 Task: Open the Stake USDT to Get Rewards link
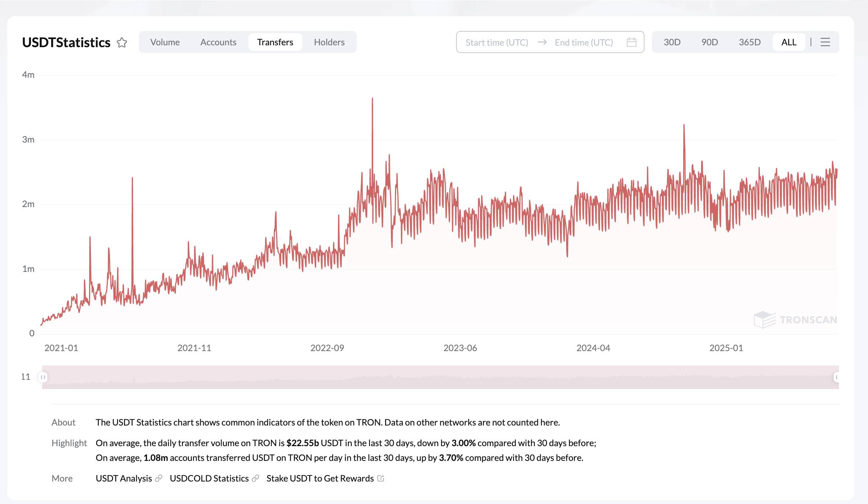(320, 478)
